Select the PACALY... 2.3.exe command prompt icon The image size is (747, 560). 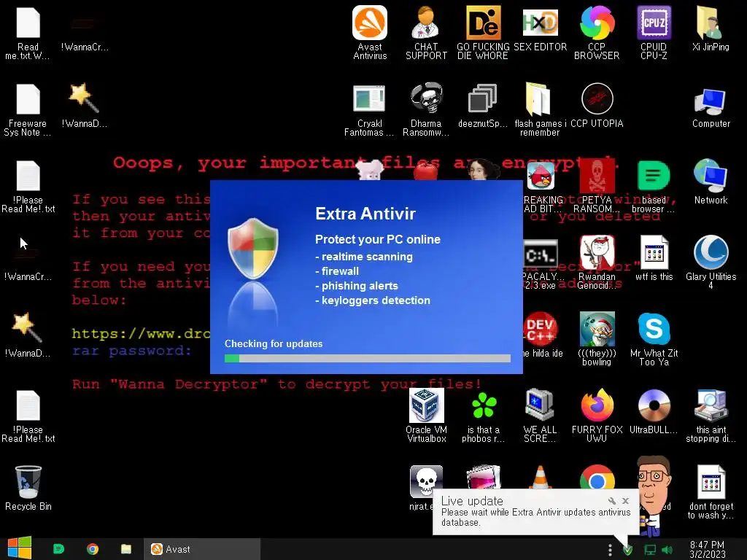tap(541, 263)
